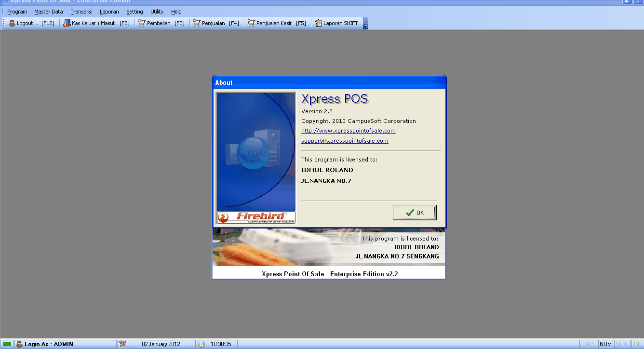
Task: Click the CAPS indicator in status bar
Action: 589,344
